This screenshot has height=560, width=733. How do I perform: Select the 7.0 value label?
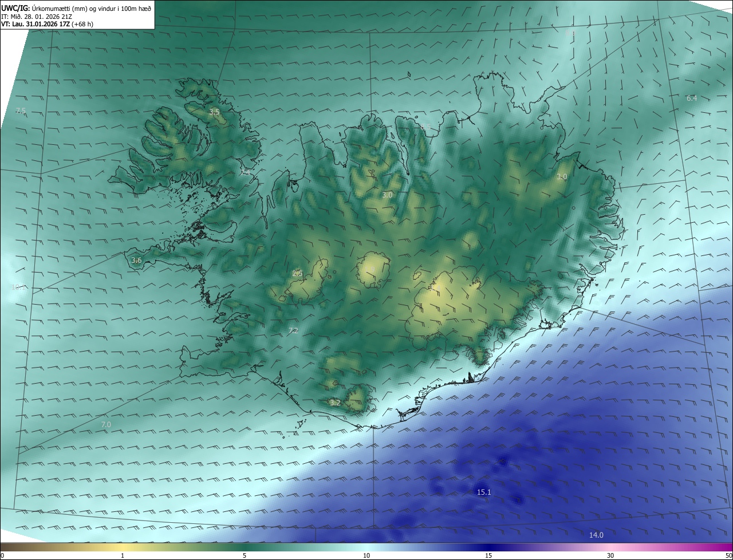coord(106,424)
